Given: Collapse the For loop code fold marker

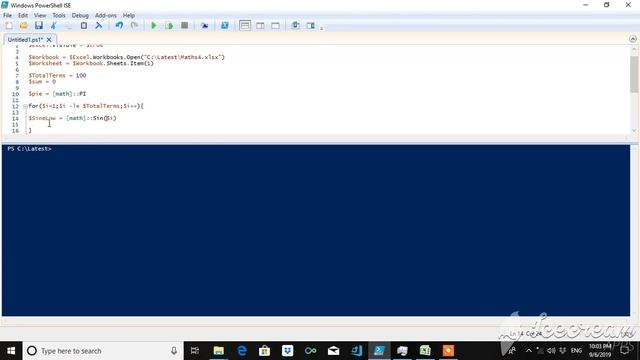Looking at the screenshot, I should tap(25, 106).
